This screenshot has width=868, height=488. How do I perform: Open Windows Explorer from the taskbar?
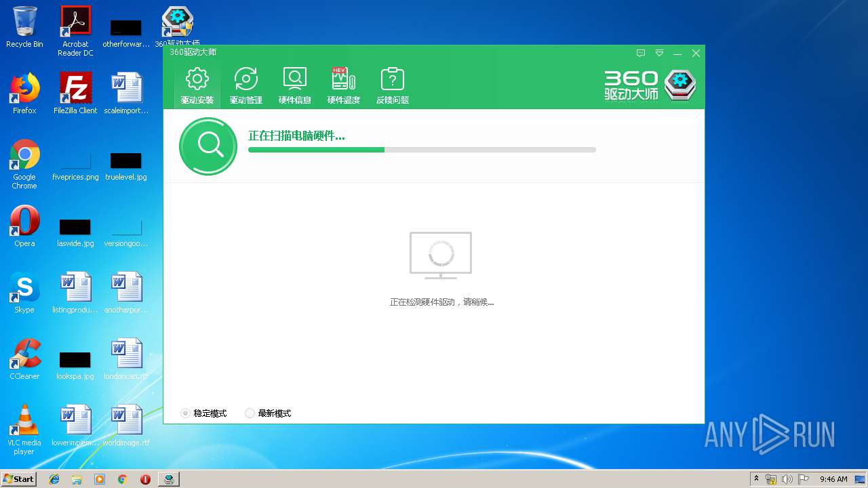pyautogui.click(x=77, y=479)
